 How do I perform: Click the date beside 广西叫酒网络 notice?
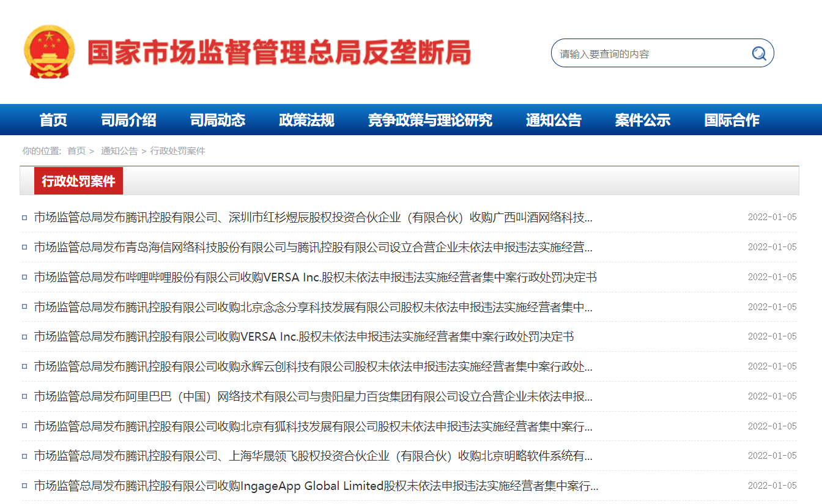pyautogui.click(x=772, y=217)
